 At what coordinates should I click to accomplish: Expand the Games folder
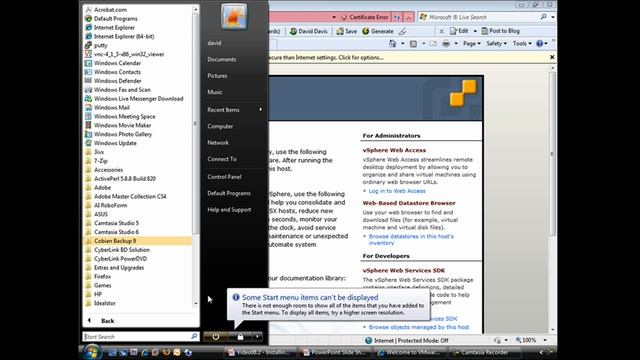[x=102, y=285]
